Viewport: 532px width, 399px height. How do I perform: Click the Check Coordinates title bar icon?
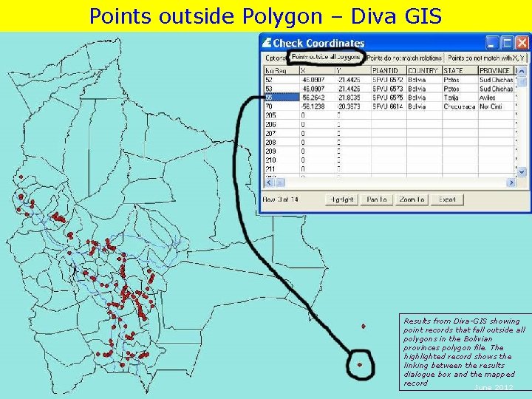267,43
